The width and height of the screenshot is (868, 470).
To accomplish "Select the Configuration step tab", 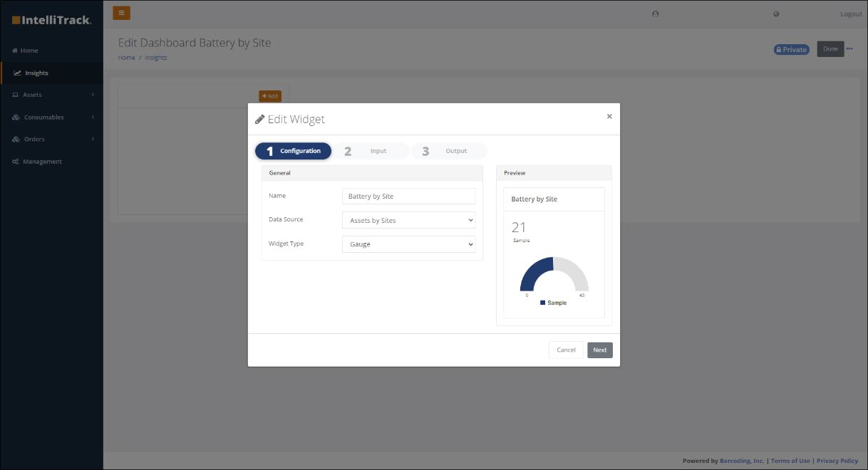I will pos(293,151).
